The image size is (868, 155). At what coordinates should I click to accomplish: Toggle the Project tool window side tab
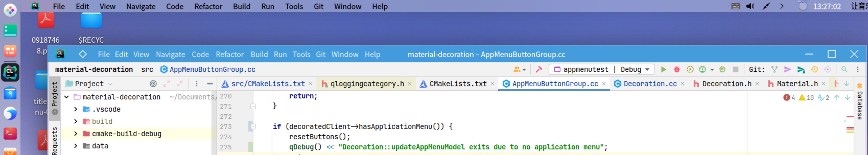point(55,95)
